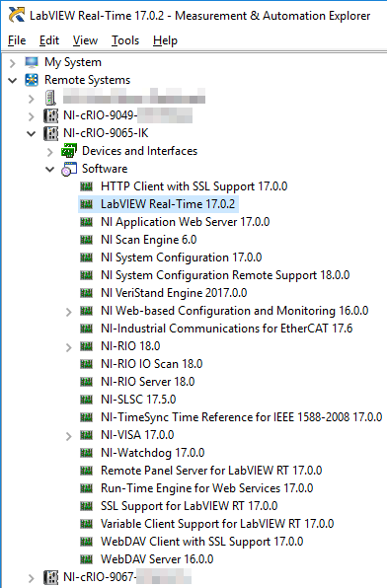Select NI VeriStand Engine 2017.0.0
This screenshot has width=387, height=588.
coord(174,293)
